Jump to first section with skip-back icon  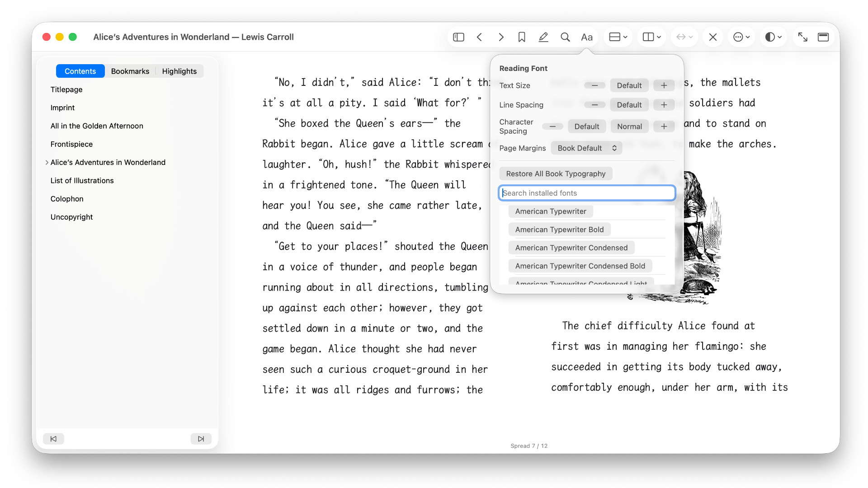(x=53, y=439)
